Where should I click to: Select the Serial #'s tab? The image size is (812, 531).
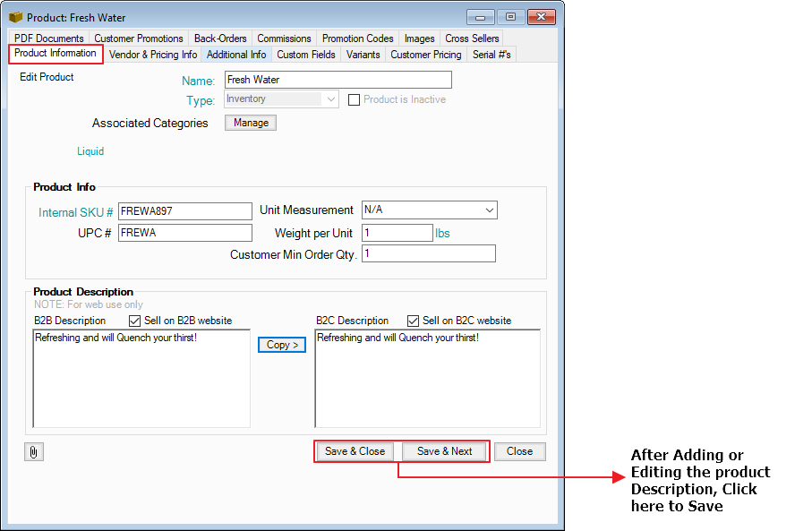click(x=491, y=55)
